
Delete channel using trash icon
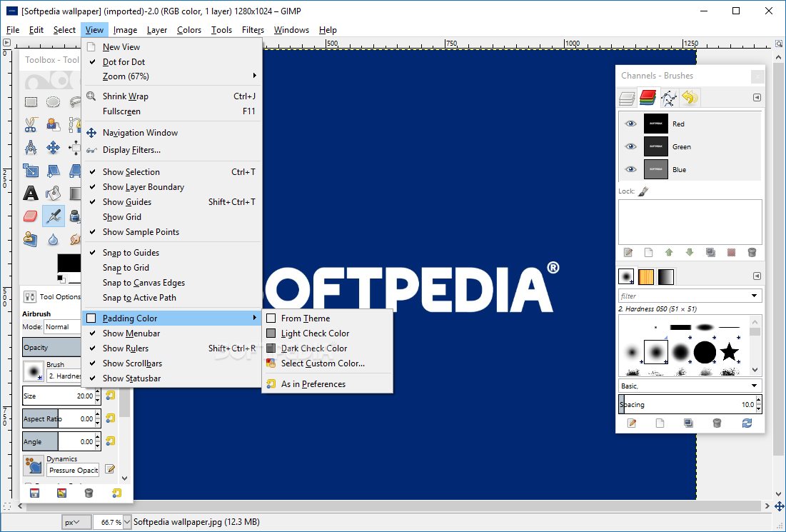pyautogui.click(x=752, y=253)
